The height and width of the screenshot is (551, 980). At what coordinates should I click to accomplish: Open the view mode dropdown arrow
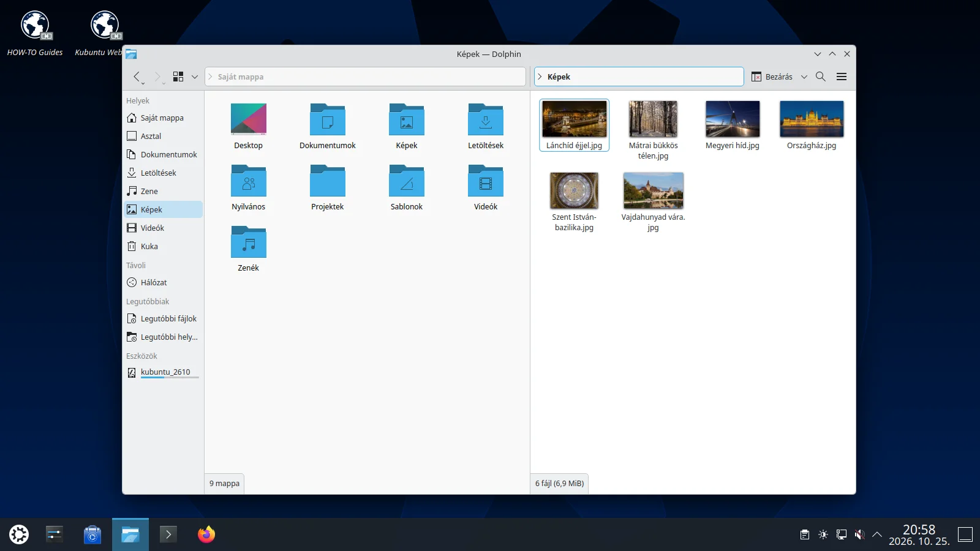[195, 77]
